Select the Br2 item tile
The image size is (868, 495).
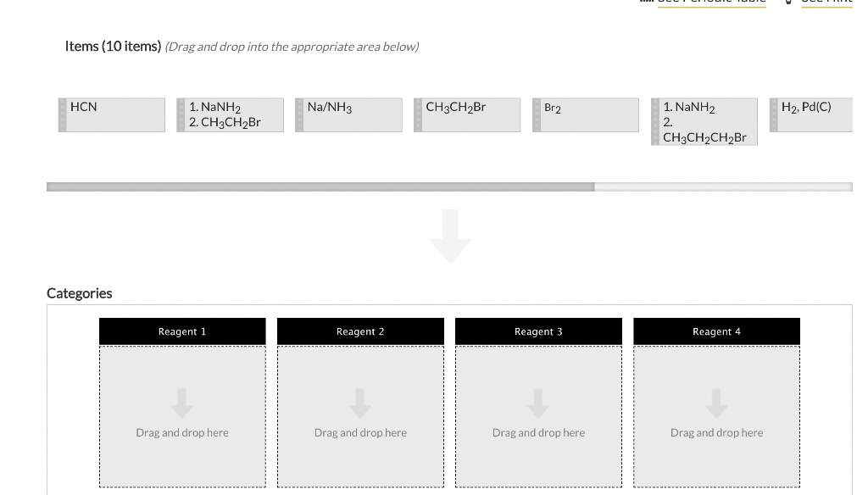click(x=586, y=114)
